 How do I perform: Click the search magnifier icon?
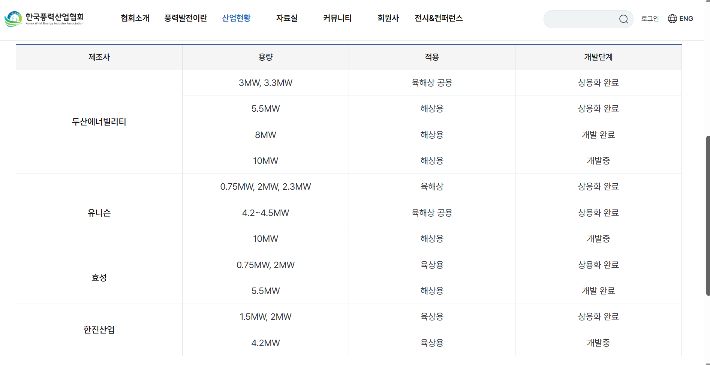(x=624, y=19)
